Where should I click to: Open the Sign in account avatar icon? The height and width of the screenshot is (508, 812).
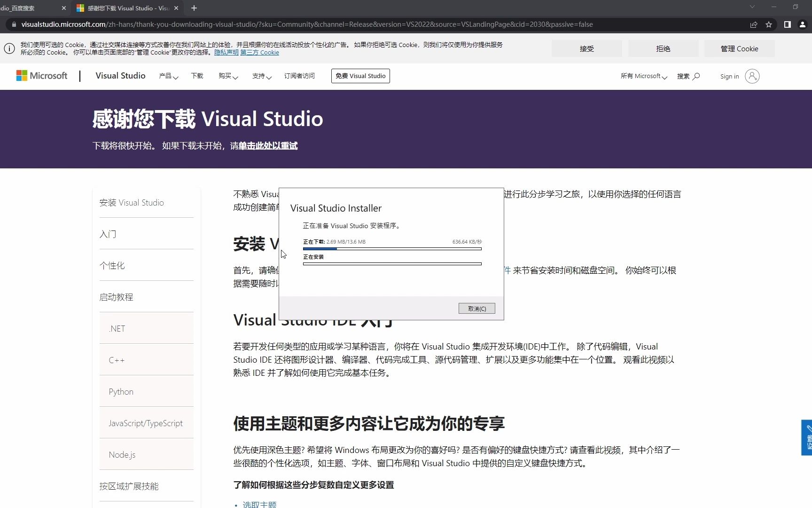click(752, 76)
